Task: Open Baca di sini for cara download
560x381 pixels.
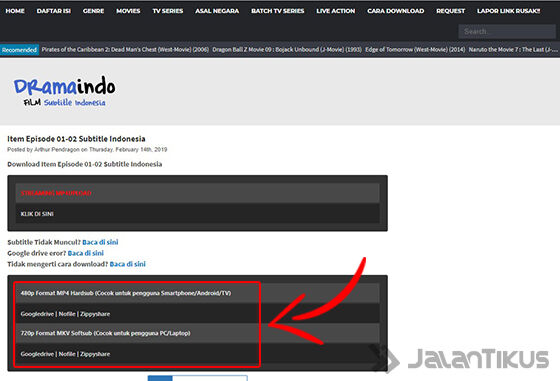Action: point(128,264)
